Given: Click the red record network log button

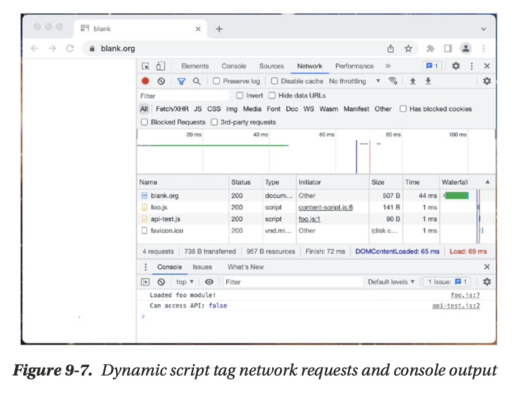Looking at the screenshot, I should click(145, 81).
